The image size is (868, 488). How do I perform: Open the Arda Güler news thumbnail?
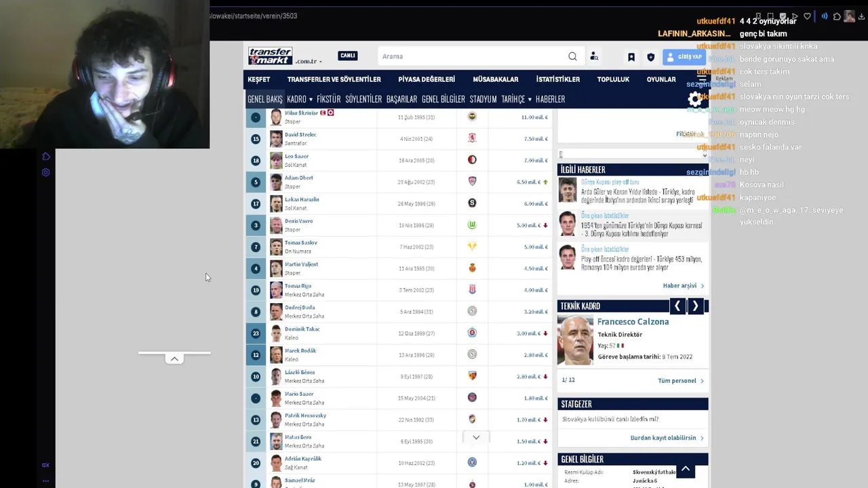pos(568,190)
